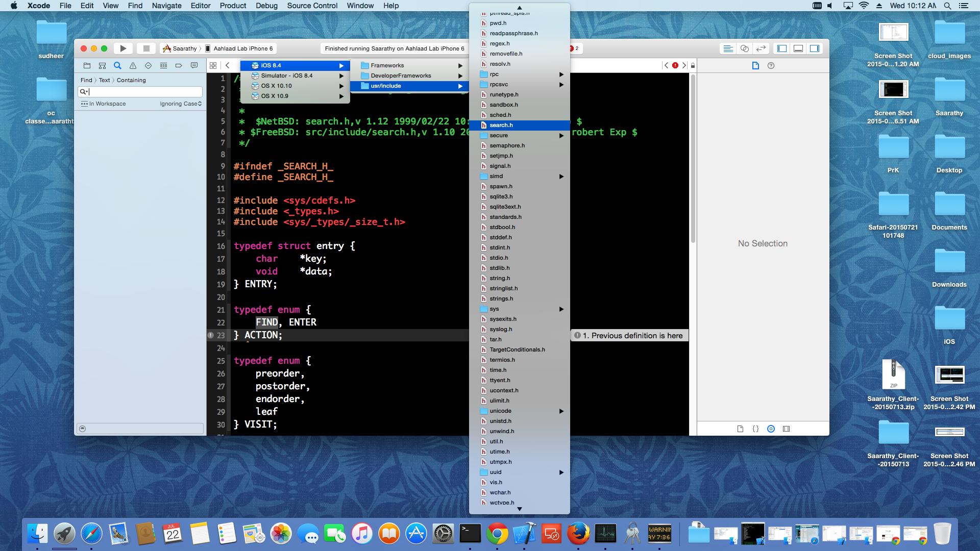Open the Symbol navigator

pyautogui.click(x=102, y=65)
